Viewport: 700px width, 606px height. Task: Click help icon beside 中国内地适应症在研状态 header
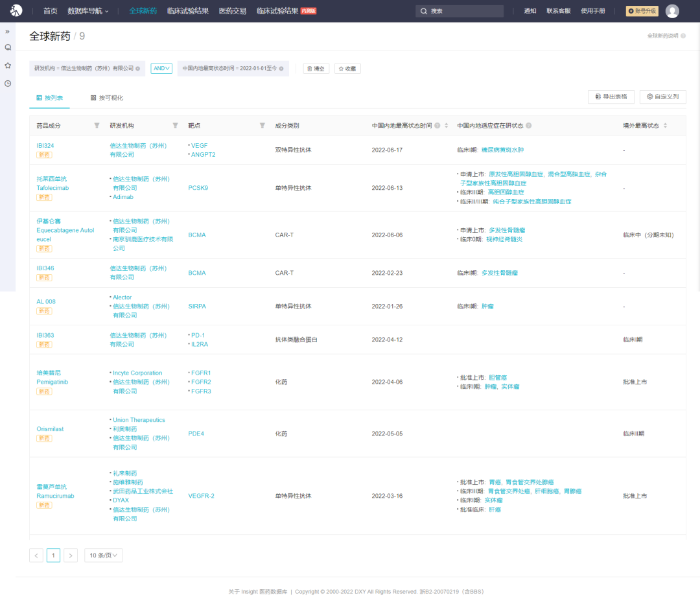529,126
